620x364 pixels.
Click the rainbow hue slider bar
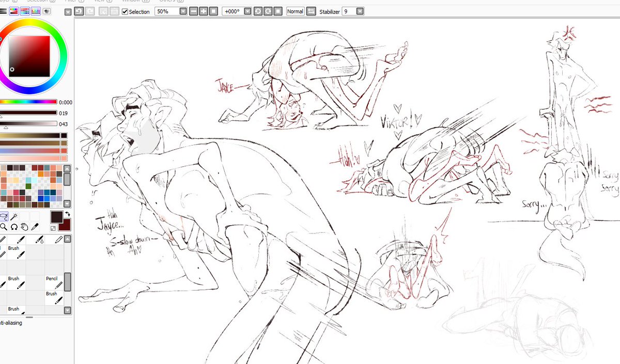(x=28, y=102)
